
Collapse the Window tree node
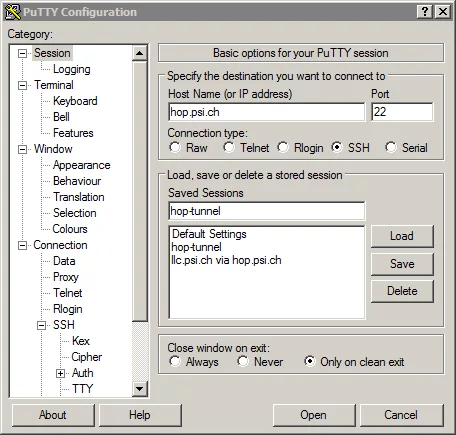coord(22,149)
